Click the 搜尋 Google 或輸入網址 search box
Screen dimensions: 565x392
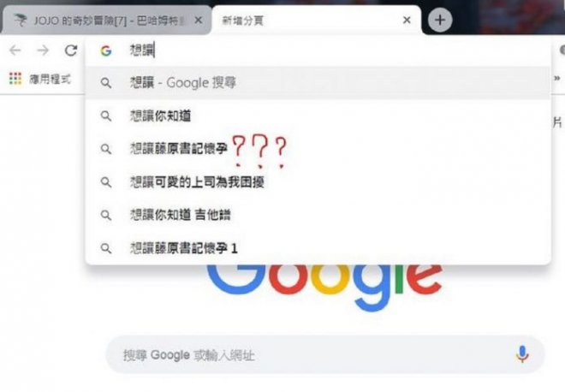pos(324,355)
